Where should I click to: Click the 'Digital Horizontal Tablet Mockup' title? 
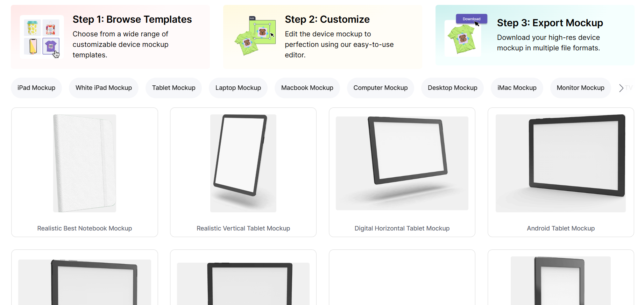click(x=402, y=228)
